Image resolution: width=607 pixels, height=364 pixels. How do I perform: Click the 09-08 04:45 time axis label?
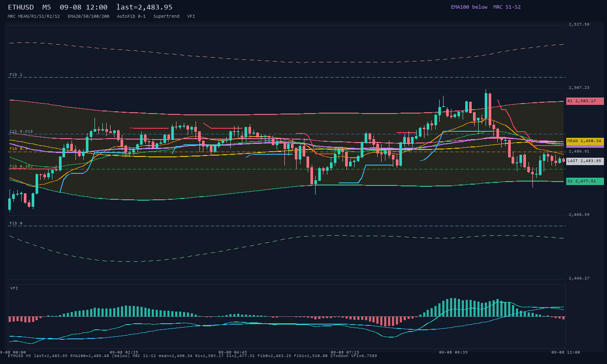[233, 352]
